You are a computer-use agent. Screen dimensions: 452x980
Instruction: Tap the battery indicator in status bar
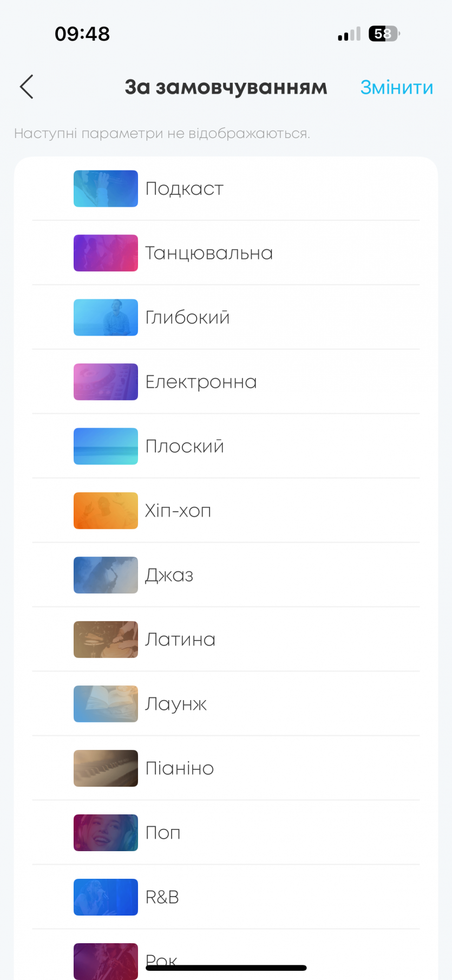383,34
